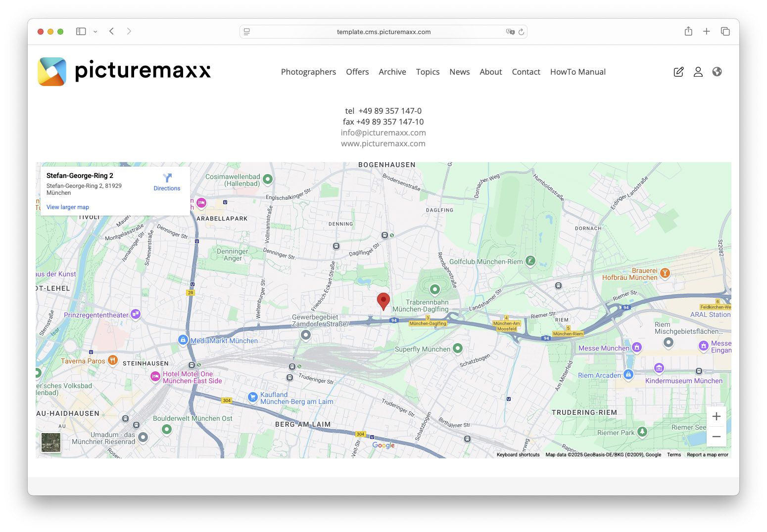This screenshot has width=767, height=532.
Task: Add a new tab with the plus icon
Action: pyautogui.click(x=707, y=31)
